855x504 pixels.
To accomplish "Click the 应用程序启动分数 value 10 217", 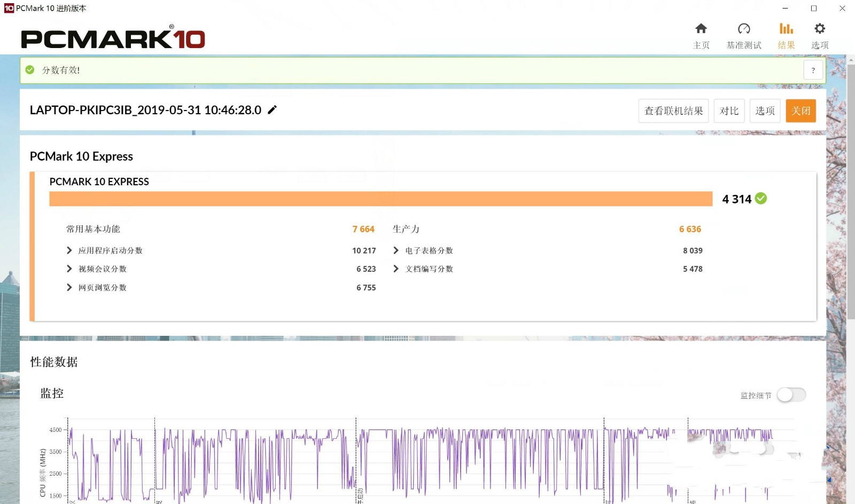I will (364, 250).
